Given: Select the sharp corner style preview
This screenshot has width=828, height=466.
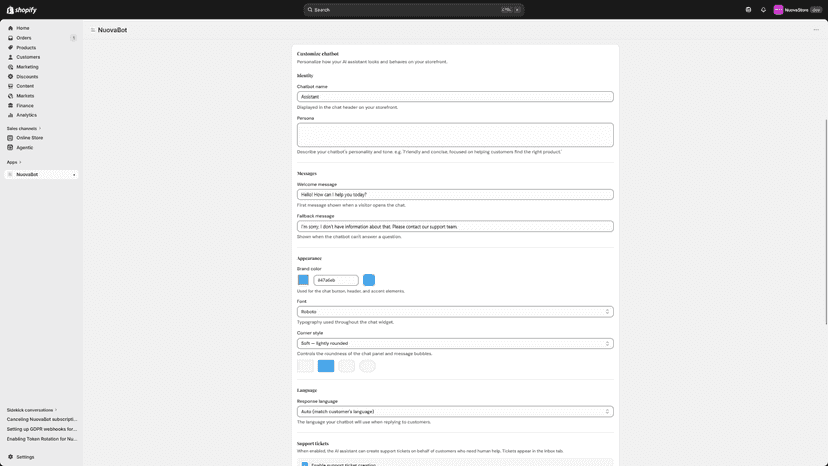Looking at the screenshot, I should [305, 366].
